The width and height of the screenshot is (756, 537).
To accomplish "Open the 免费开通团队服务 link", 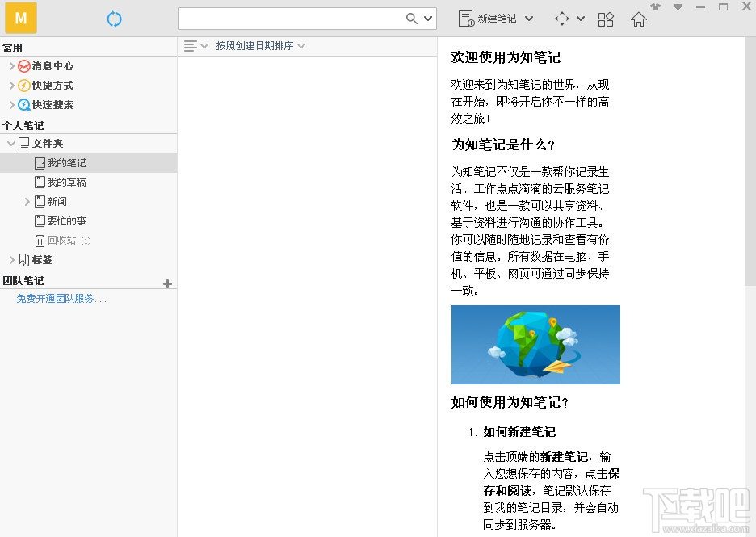I will coord(61,299).
